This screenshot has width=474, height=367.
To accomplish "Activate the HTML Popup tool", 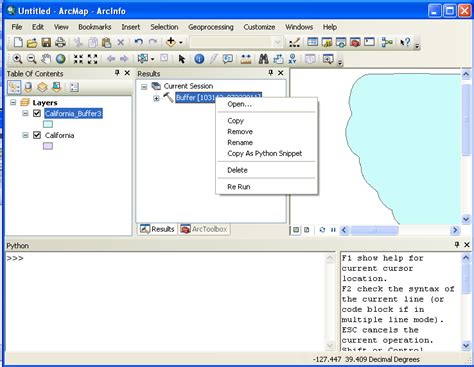I will [x=228, y=59].
